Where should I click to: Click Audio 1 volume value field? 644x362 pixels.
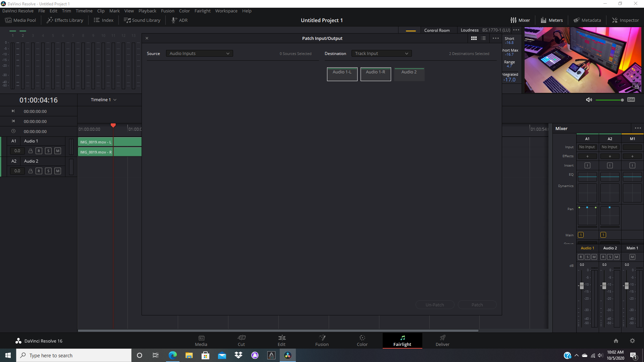tap(17, 151)
